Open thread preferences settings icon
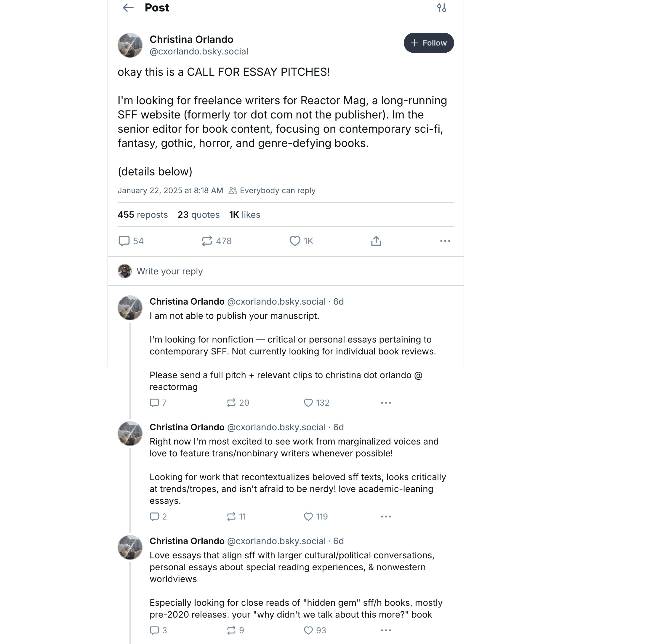Viewport: 647px width, 644px height. (x=441, y=8)
